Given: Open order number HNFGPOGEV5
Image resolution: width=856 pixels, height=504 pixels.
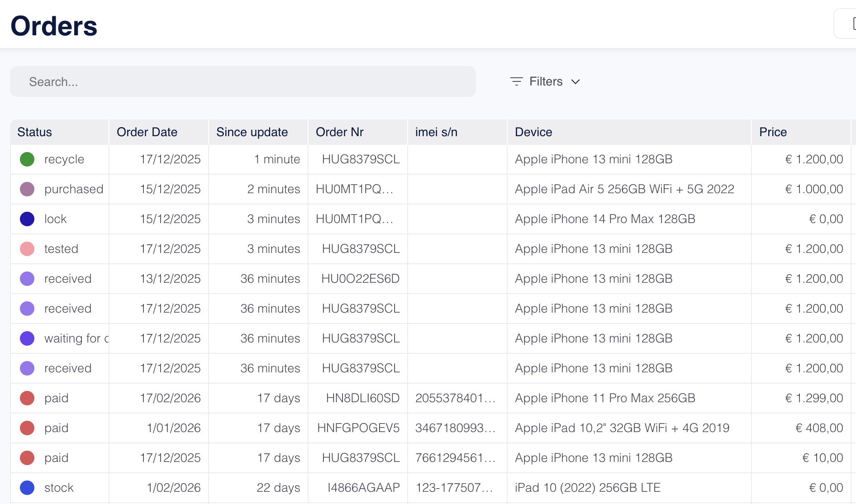Looking at the screenshot, I should coord(358,428).
